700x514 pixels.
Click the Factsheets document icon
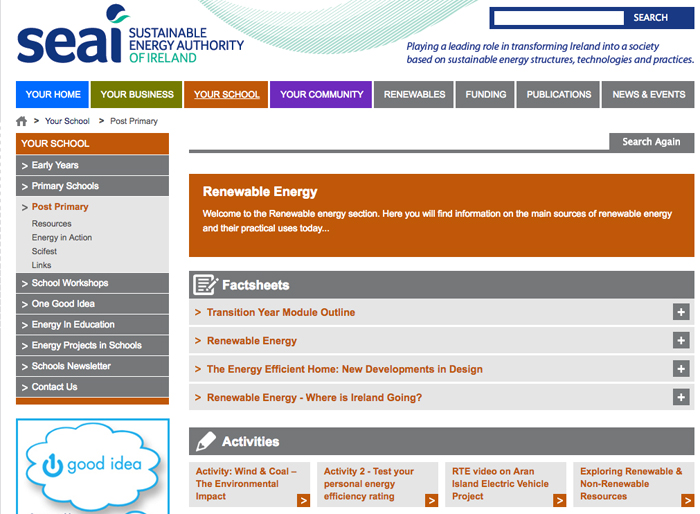pyautogui.click(x=205, y=284)
